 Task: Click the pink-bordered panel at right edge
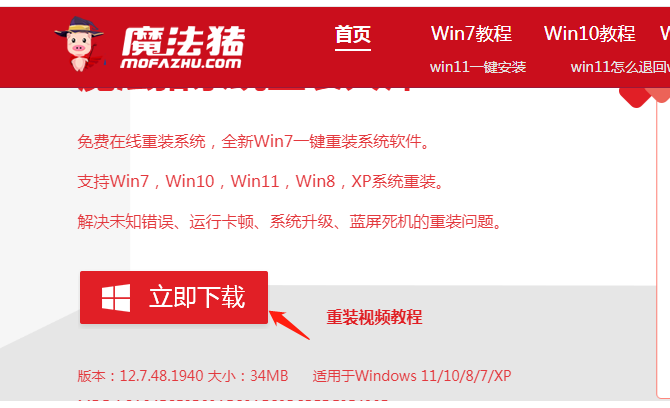(663, 248)
